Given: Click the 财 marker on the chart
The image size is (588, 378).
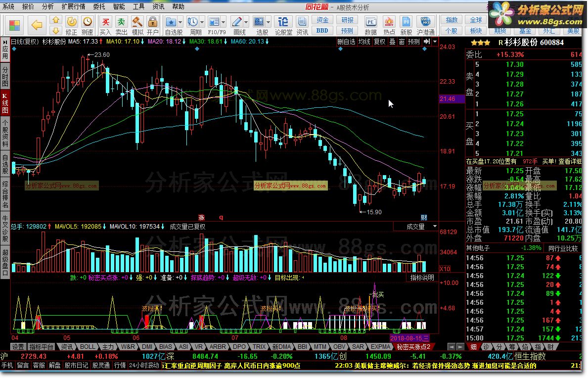Looking at the screenshot, I should pos(424,218).
